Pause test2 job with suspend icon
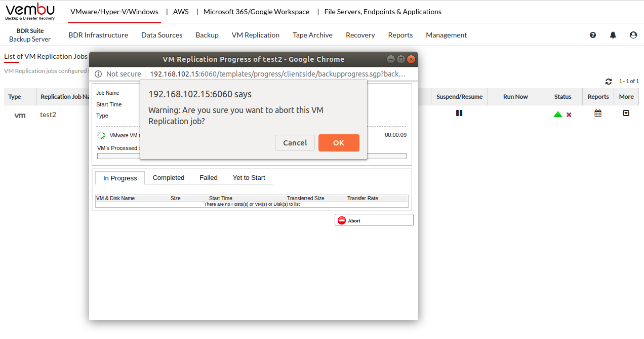 pos(459,114)
